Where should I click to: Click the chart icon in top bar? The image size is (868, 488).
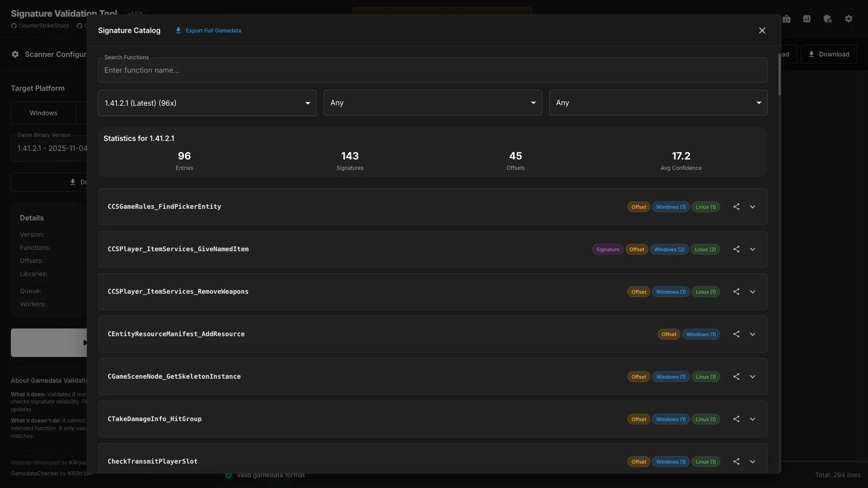tap(807, 19)
